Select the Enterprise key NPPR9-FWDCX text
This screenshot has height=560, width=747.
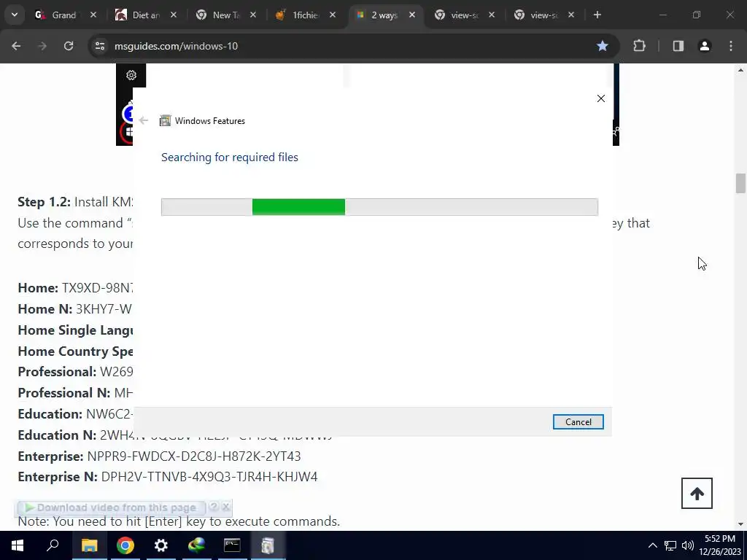point(194,456)
